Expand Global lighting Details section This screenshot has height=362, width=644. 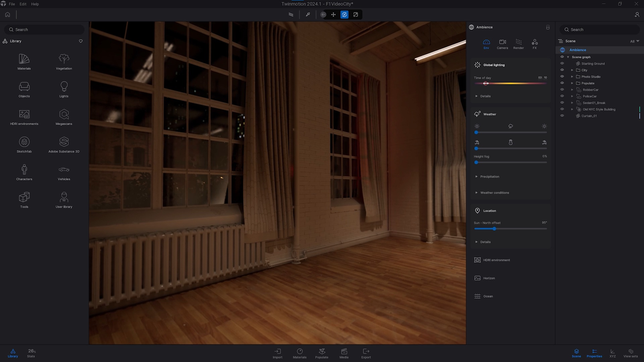tap(483, 96)
